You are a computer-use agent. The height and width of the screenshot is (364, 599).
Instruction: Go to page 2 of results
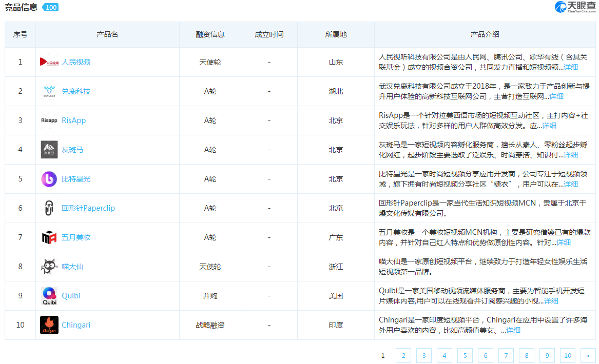403,356
